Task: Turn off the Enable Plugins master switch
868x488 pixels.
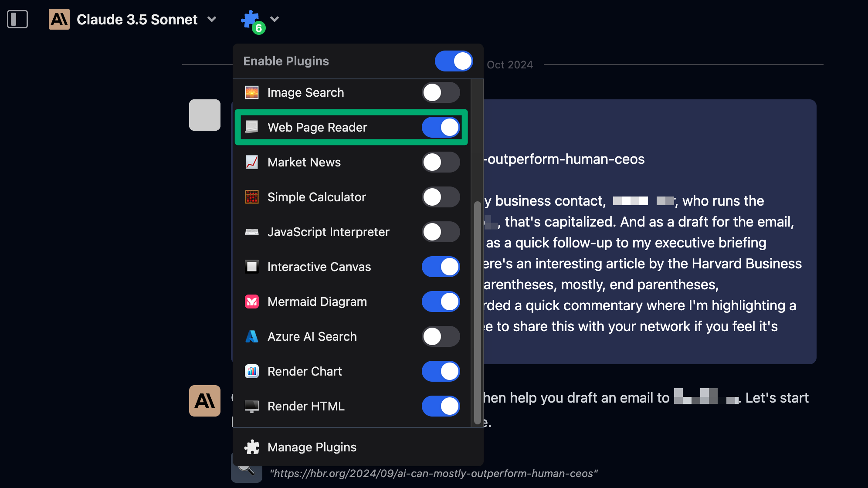Action: click(454, 61)
